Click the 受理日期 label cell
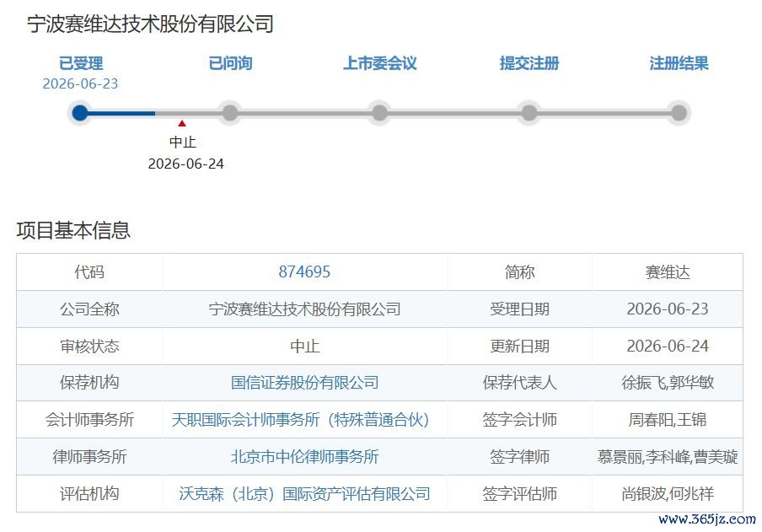 (x=519, y=309)
